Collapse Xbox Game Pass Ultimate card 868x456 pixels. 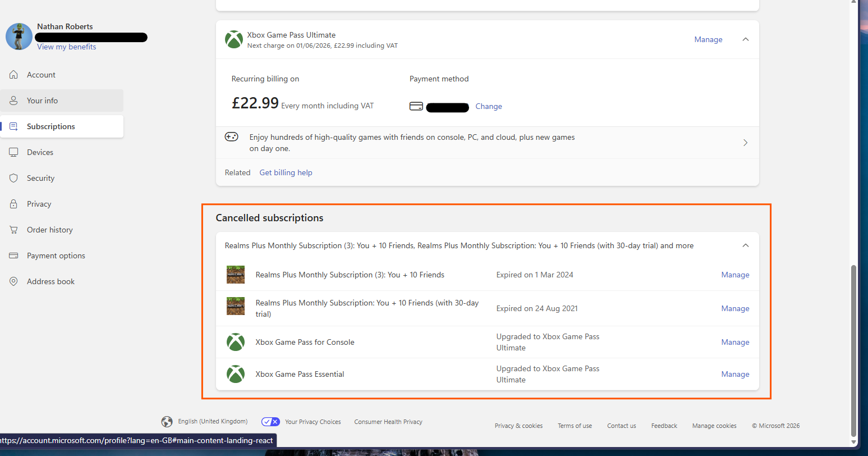[x=746, y=39]
